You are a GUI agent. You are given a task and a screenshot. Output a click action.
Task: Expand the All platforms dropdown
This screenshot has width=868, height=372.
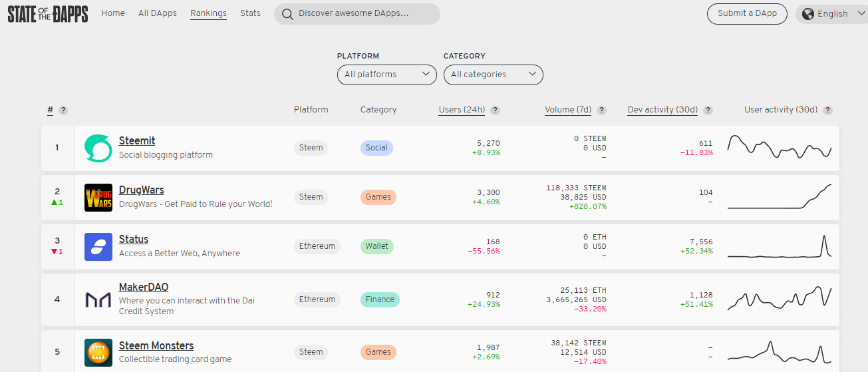point(387,75)
